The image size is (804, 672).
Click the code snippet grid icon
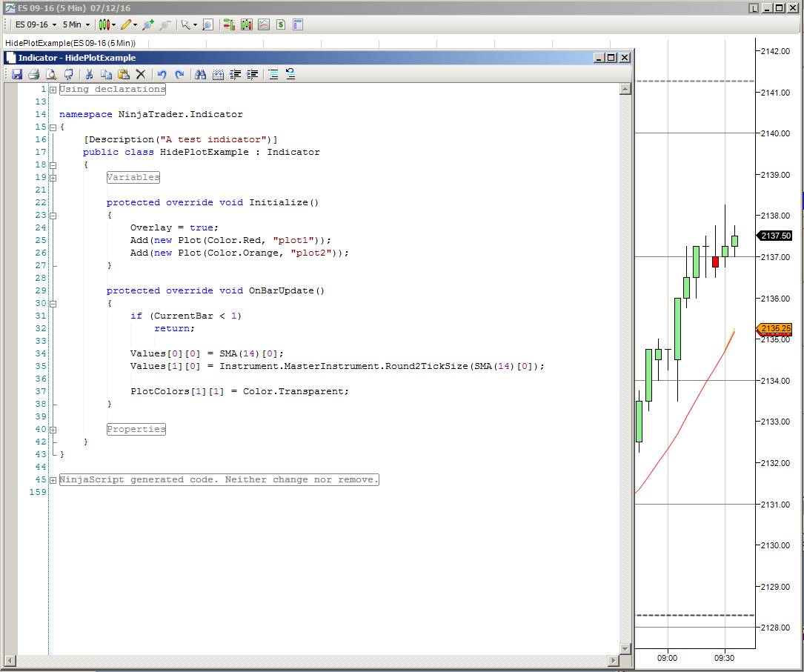(218, 74)
